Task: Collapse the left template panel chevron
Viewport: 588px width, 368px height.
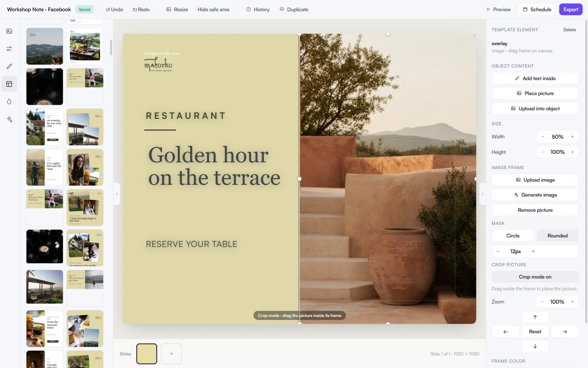Action: coord(116,194)
